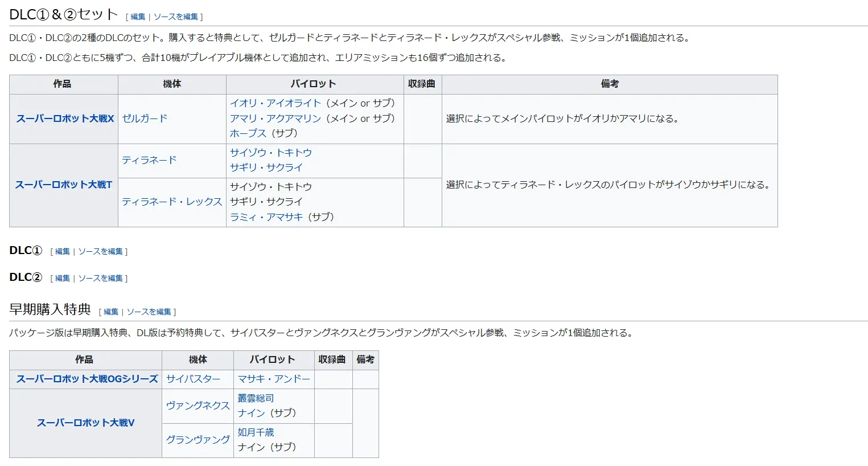Viewport: 868px width, 466px height.
Task: Open the スーパーロボット大戦OGシリーズ link
Action: (x=87, y=379)
